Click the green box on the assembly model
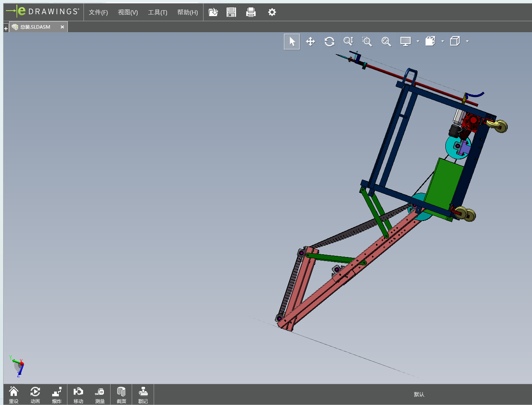This screenshot has width=532, height=405. point(445,184)
